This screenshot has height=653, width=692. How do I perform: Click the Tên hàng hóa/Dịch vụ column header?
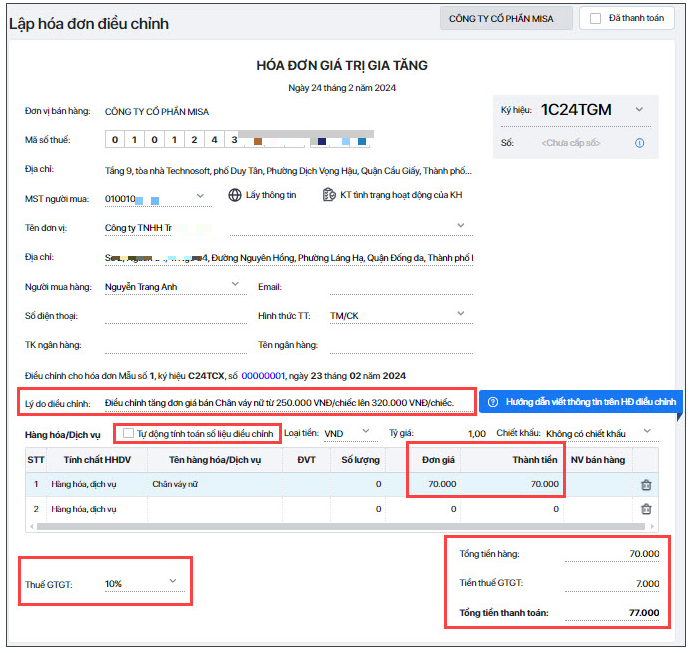point(215,460)
